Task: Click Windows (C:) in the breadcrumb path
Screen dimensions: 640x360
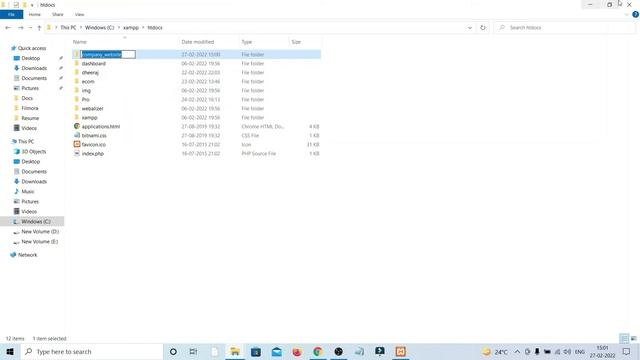Action: click(x=100, y=28)
